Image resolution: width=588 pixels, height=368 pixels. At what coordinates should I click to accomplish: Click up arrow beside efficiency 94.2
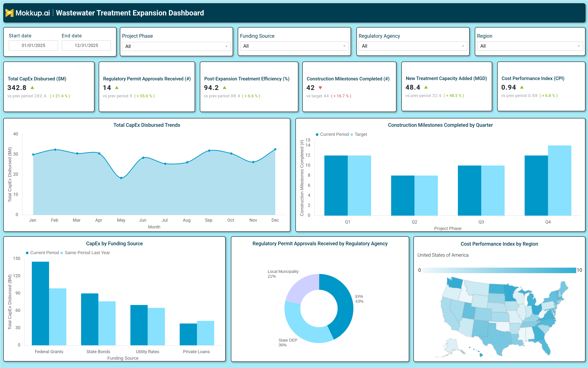225,88
